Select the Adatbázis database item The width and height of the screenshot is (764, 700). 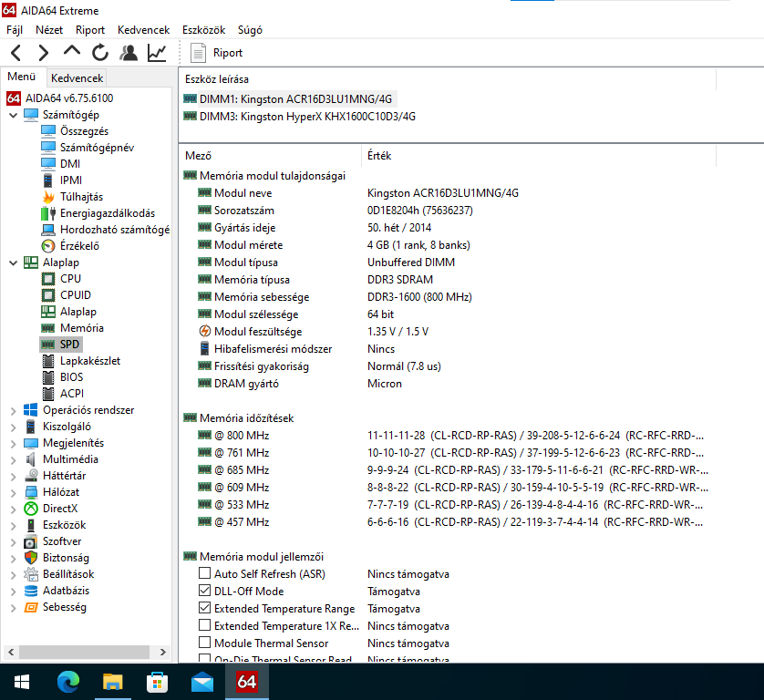[x=66, y=591]
